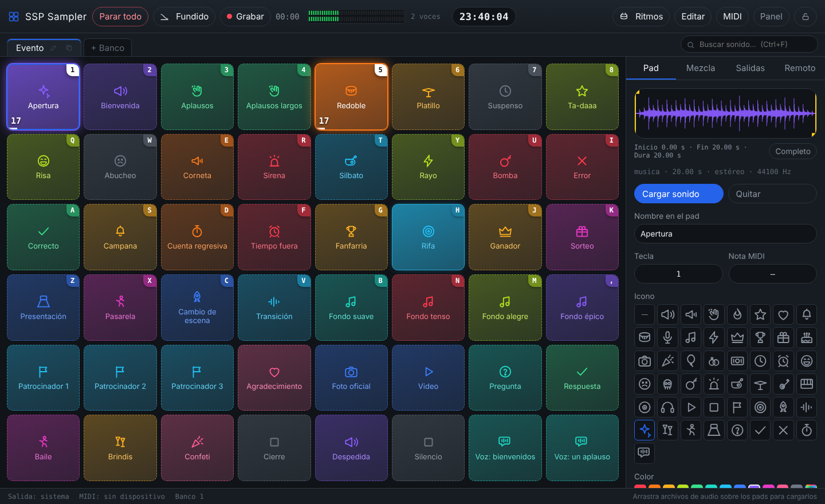The width and height of the screenshot is (825, 504).
Task: Click the Tecla key assignment field
Action: pos(678,274)
